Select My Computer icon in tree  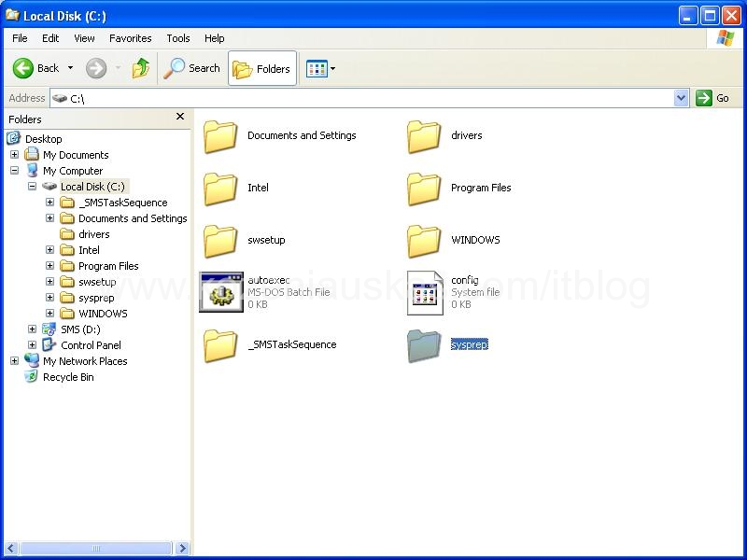click(x=32, y=170)
